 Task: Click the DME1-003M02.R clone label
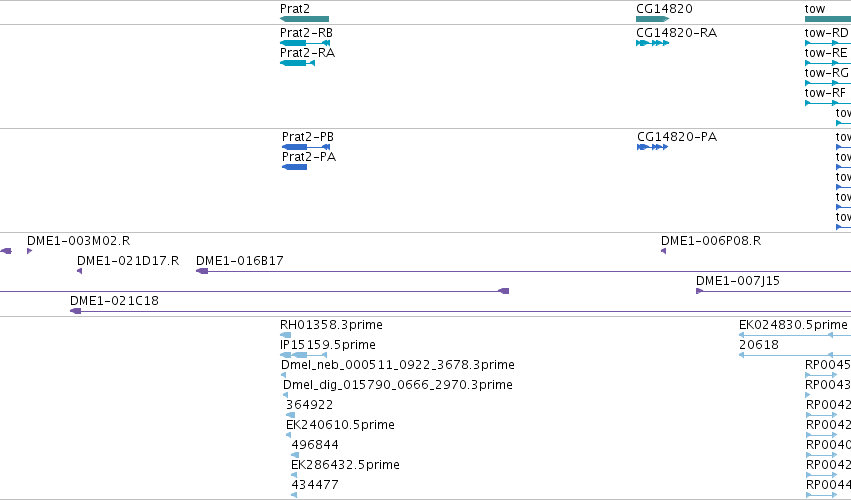coord(79,240)
